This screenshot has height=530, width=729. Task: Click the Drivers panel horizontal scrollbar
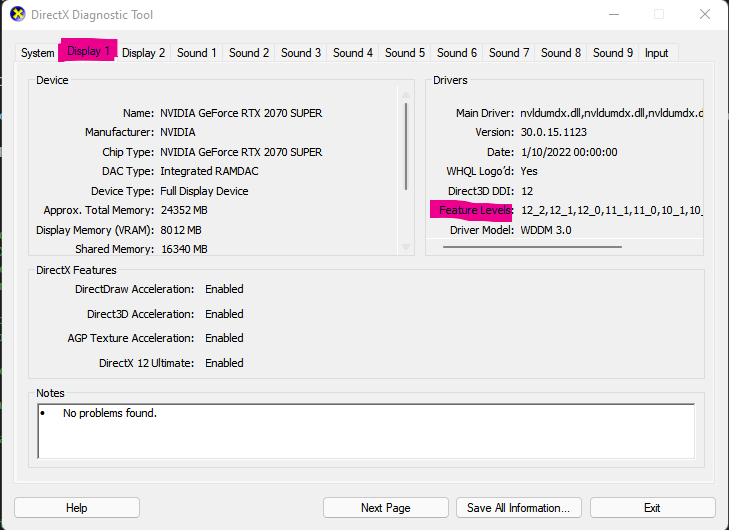[x=532, y=247]
